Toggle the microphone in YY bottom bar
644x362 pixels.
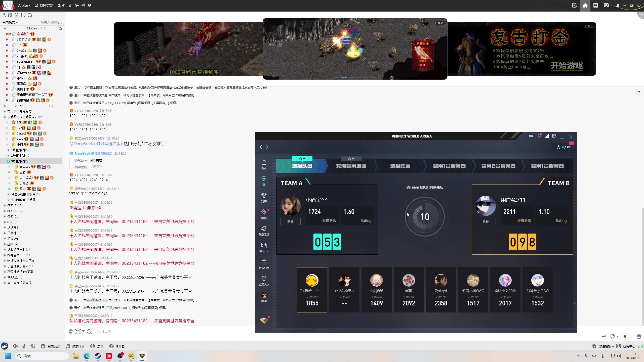[x=24, y=346]
